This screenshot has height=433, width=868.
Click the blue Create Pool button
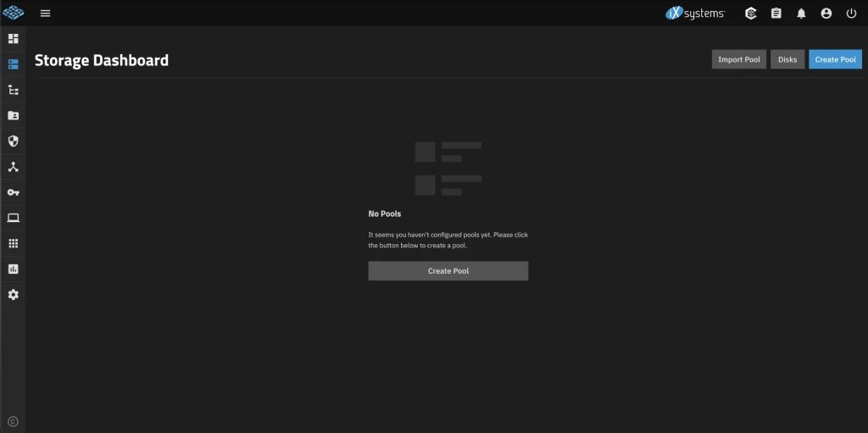(x=835, y=59)
